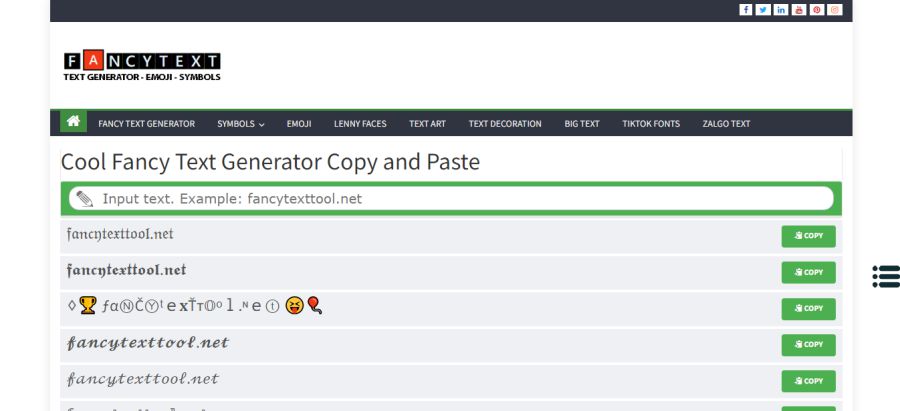Screen dimensions: 900x411
Task: Select the bold blackletter fancytexttool.net text
Action: point(126,270)
